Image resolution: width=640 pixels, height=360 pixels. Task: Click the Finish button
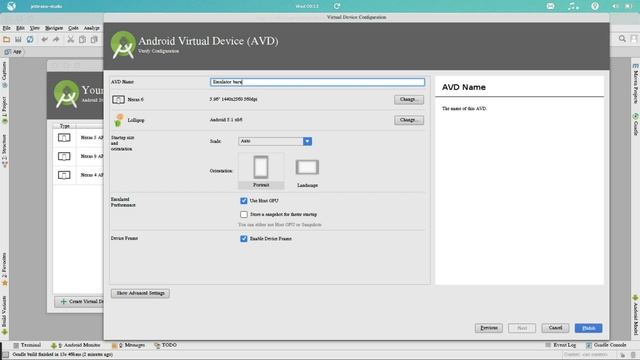tap(589, 328)
